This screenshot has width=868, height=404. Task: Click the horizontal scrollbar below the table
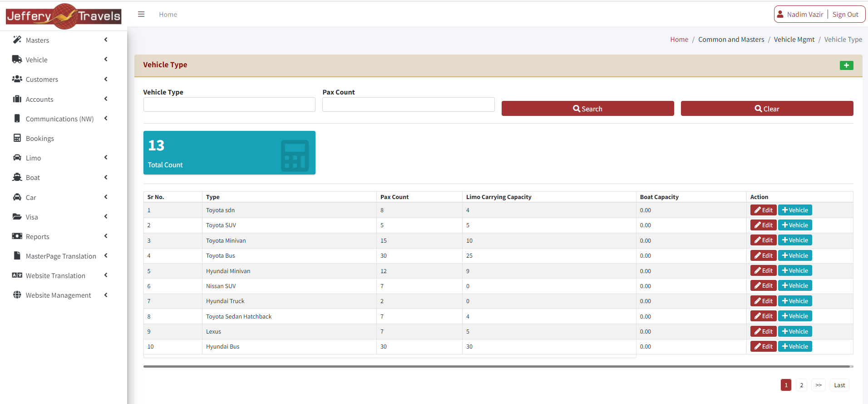pos(496,366)
